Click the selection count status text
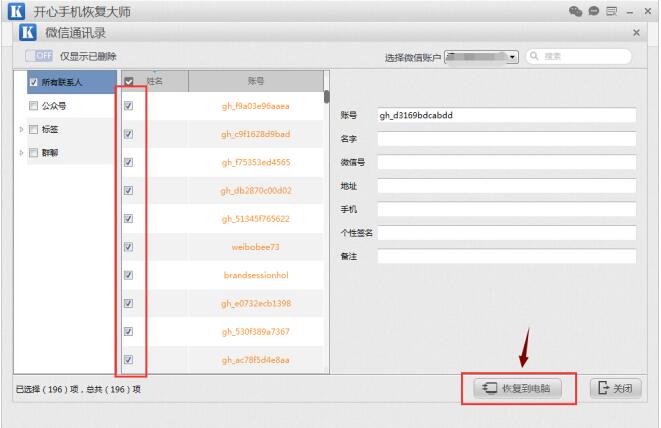Image resolution: width=661 pixels, height=428 pixels. click(78, 389)
